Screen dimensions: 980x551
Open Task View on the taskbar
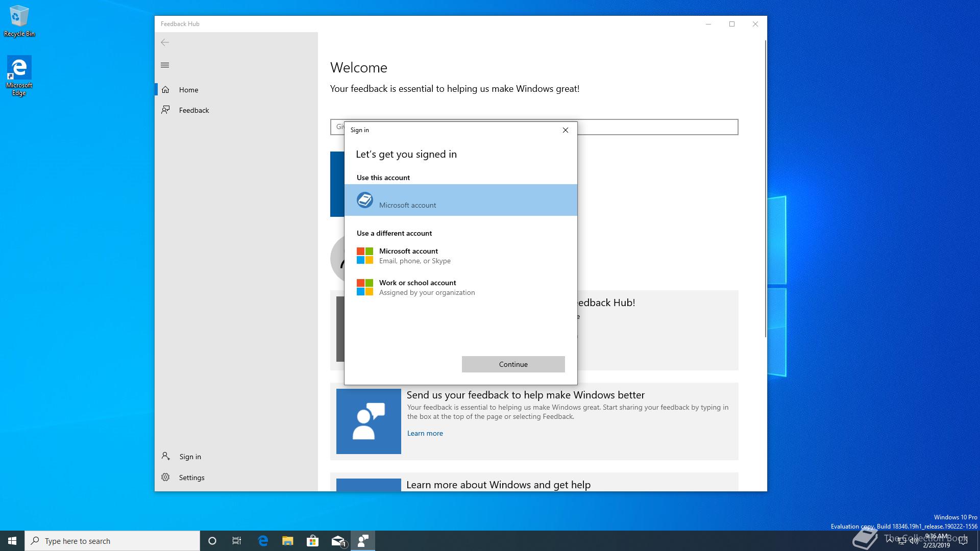pyautogui.click(x=237, y=541)
